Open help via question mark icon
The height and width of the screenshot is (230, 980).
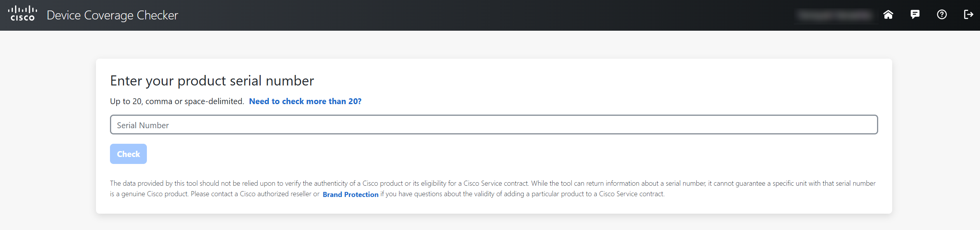(x=942, y=15)
